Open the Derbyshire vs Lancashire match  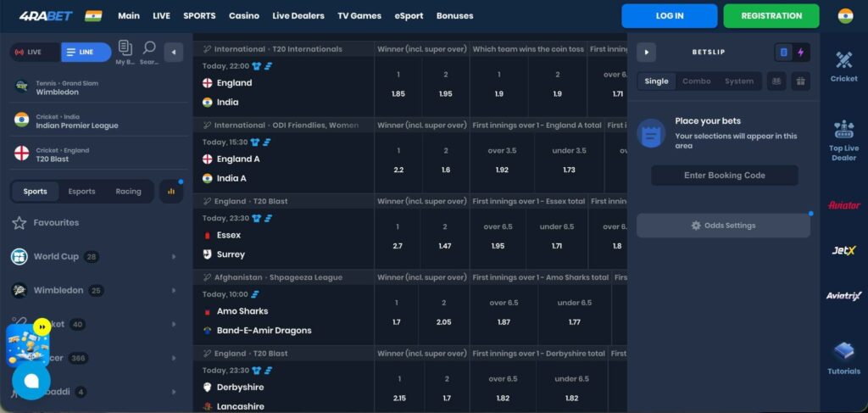click(x=283, y=387)
